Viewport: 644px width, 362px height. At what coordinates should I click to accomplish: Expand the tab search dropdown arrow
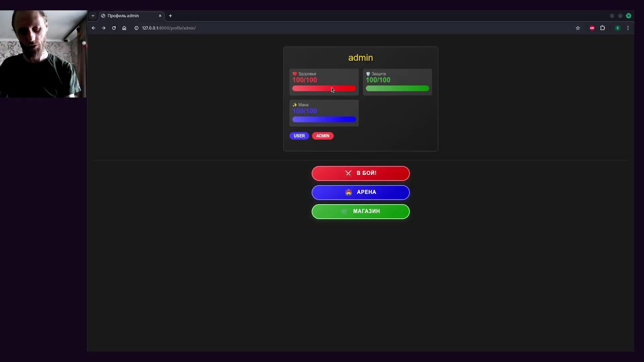(93, 16)
